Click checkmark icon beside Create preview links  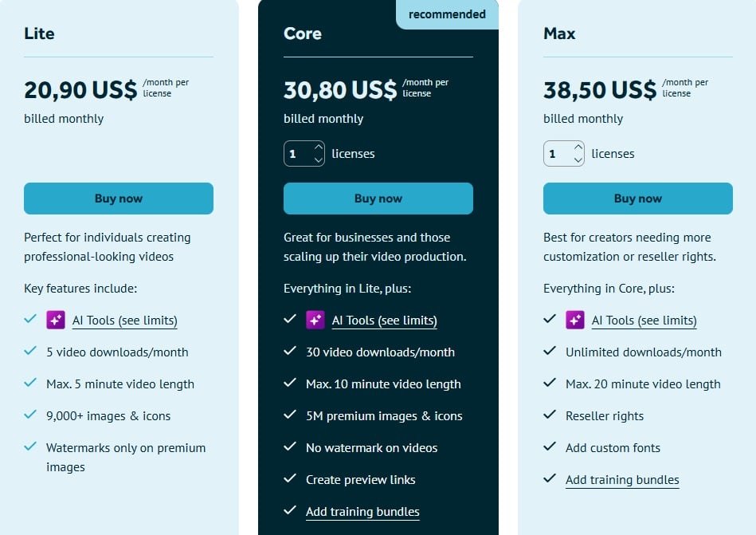point(290,479)
